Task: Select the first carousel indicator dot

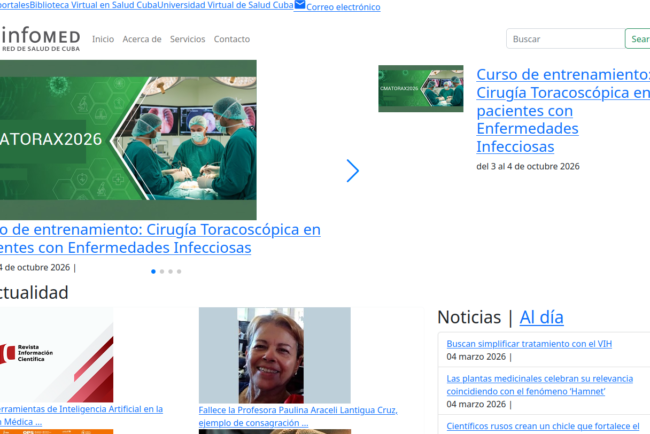Action: click(x=153, y=271)
